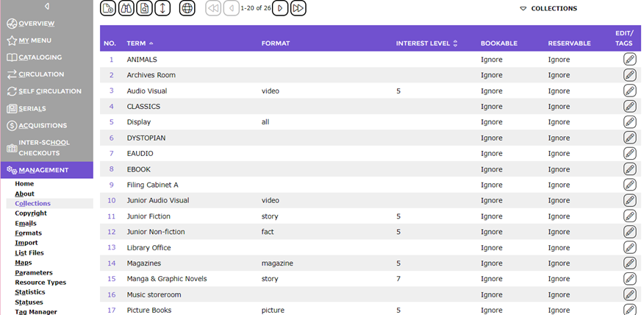Edit the Audio Visual collection
The image size is (644, 315).
click(629, 91)
